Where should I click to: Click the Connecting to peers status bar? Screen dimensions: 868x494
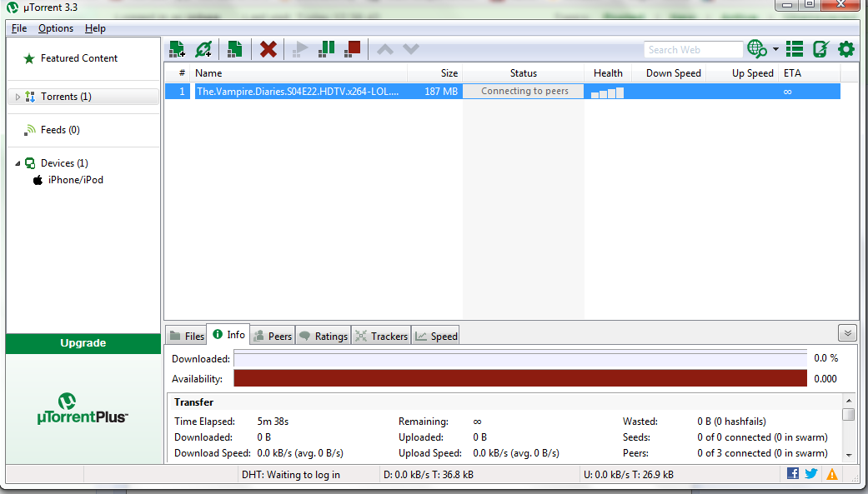(524, 92)
